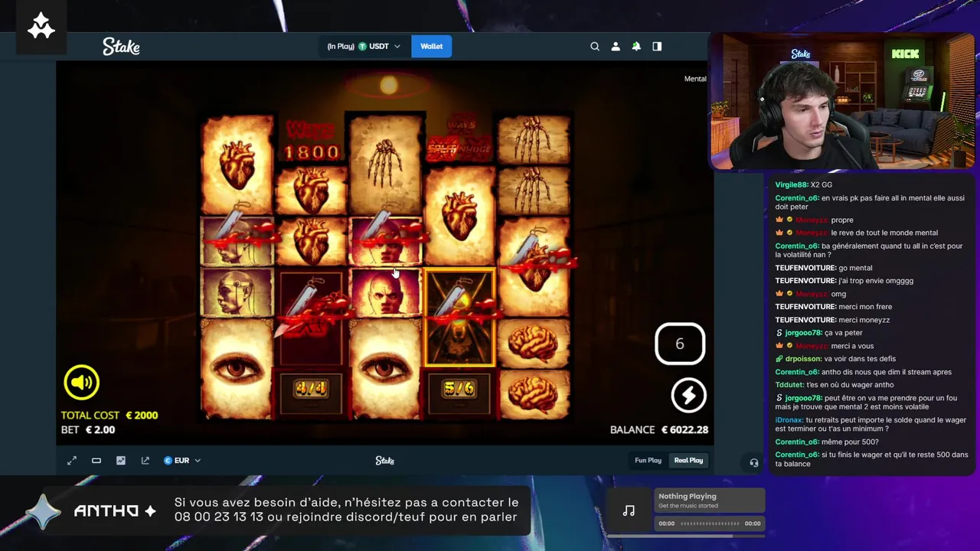Click the ANTHO streamer name banner
Image resolution: width=980 pixels, height=551 pixels.
click(x=115, y=511)
